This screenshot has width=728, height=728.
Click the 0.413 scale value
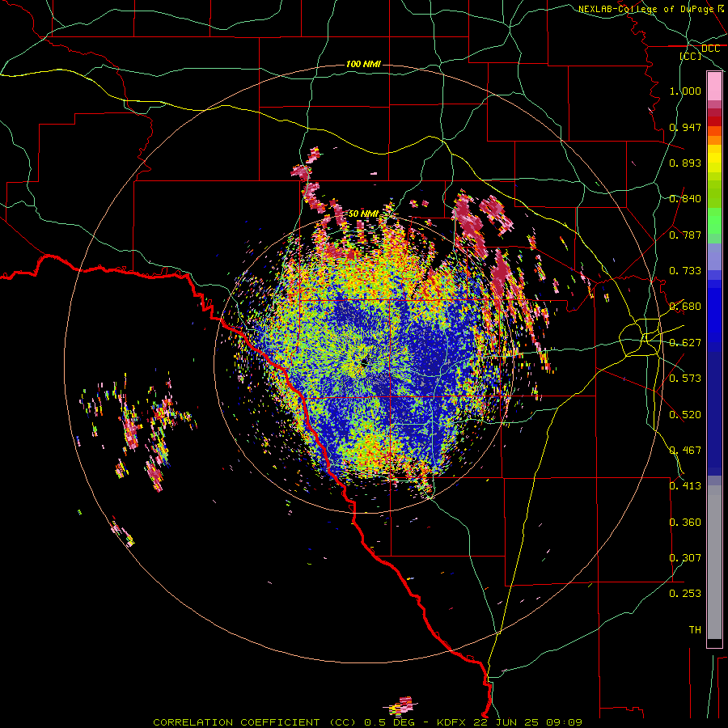[685, 486]
